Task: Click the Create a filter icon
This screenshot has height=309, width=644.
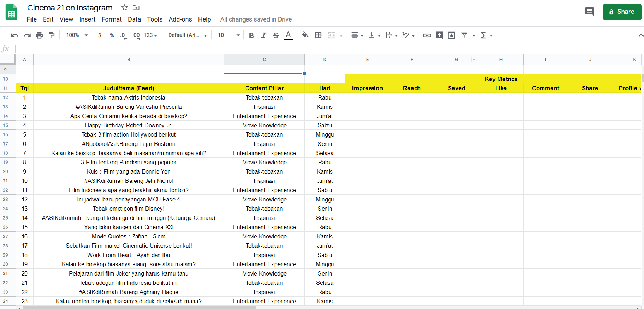Action: [464, 35]
